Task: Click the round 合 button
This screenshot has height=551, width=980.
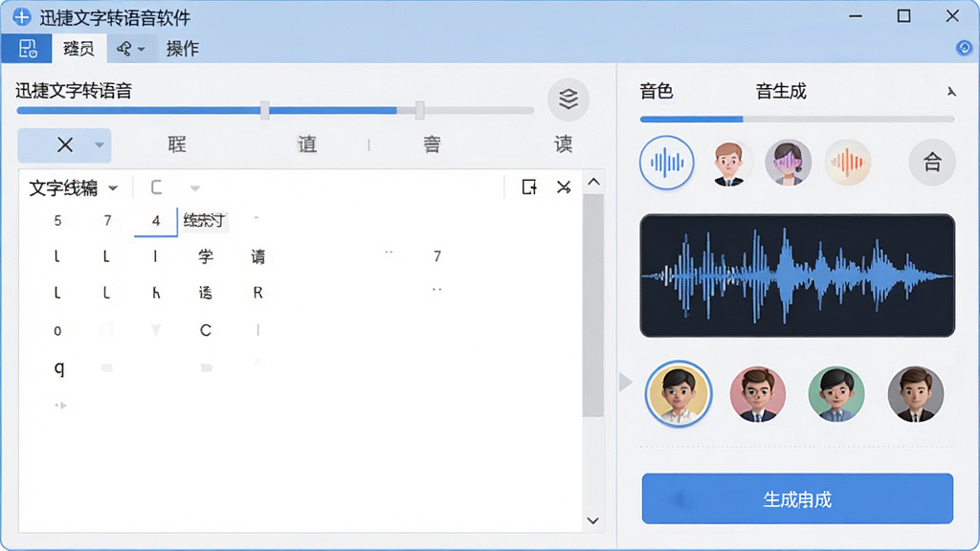Action: coord(932,163)
